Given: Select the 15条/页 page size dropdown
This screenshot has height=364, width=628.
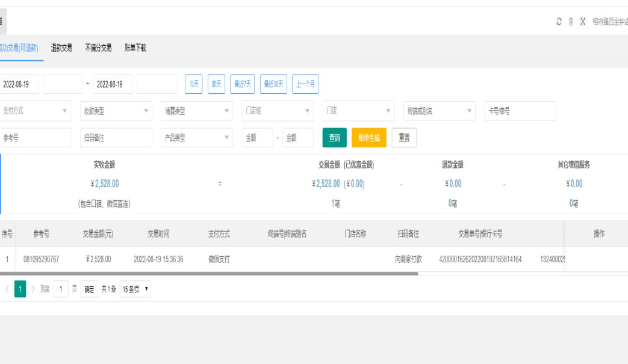Looking at the screenshot, I should (135, 289).
